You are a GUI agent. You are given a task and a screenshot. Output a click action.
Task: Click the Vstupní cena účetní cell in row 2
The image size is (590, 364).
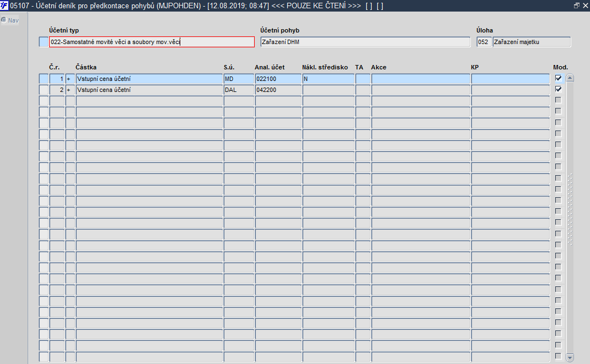point(149,90)
